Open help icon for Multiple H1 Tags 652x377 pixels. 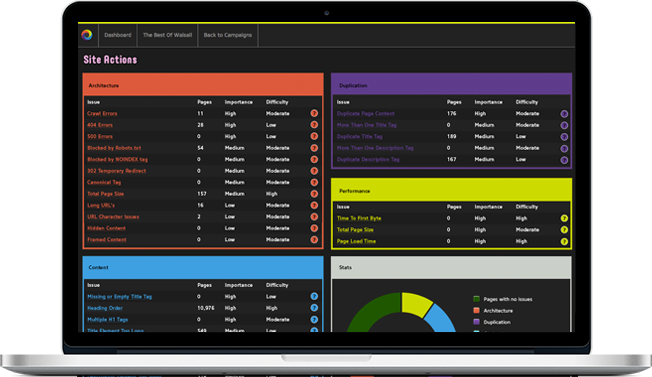point(314,320)
